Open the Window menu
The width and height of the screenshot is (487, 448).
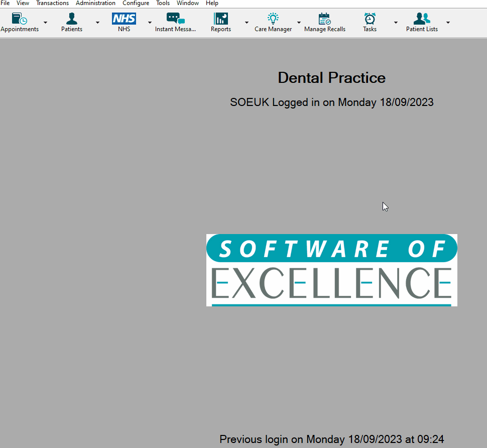[x=188, y=3]
